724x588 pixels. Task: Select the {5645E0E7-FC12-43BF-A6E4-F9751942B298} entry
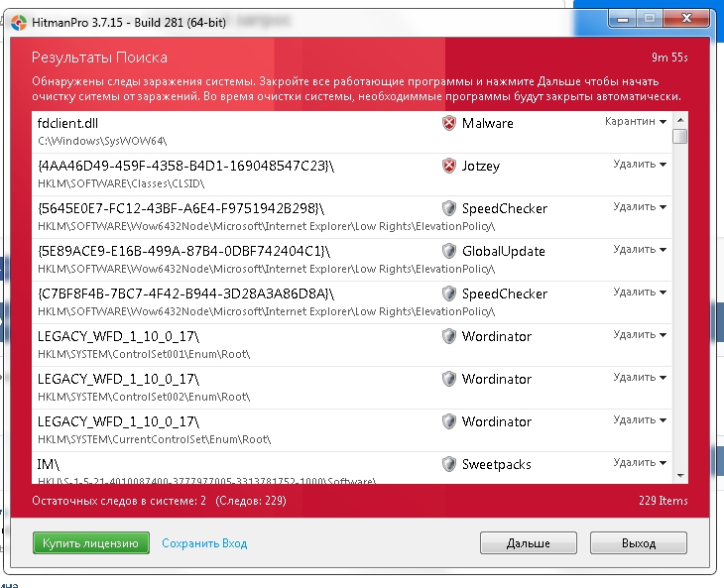click(x=351, y=217)
